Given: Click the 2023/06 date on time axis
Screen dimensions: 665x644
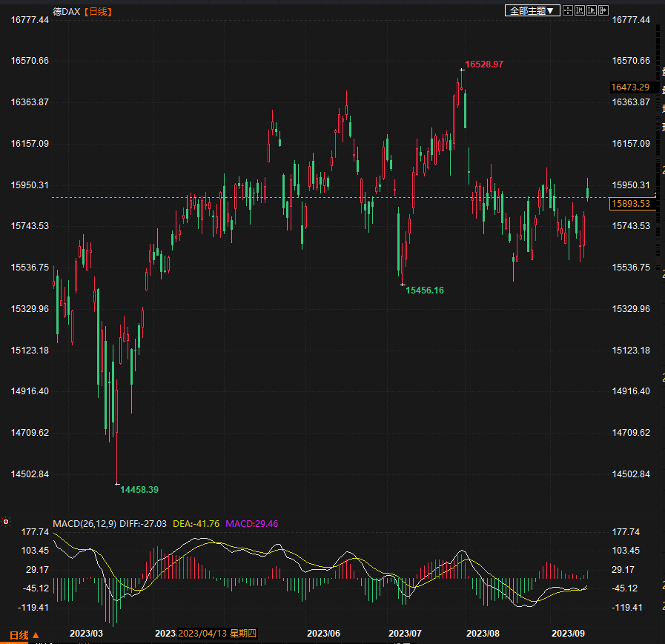Looking at the screenshot, I should [x=323, y=633].
